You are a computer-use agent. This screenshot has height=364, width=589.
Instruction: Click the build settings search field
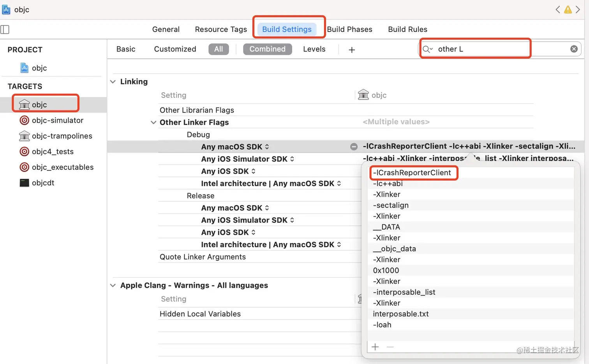(x=500, y=49)
